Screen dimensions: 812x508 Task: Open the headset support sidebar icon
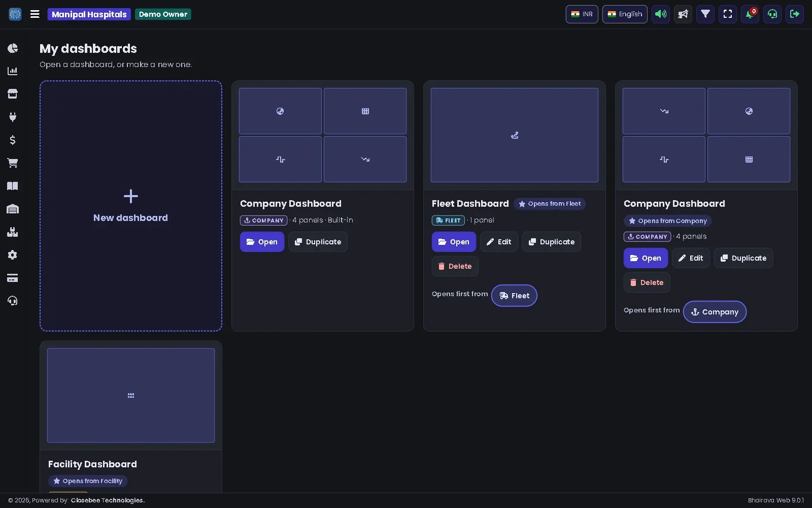(x=13, y=301)
